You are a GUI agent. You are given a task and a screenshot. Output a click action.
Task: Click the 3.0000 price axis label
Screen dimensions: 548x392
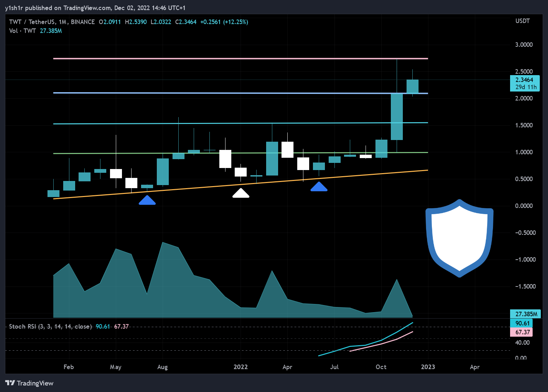pos(524,45)
